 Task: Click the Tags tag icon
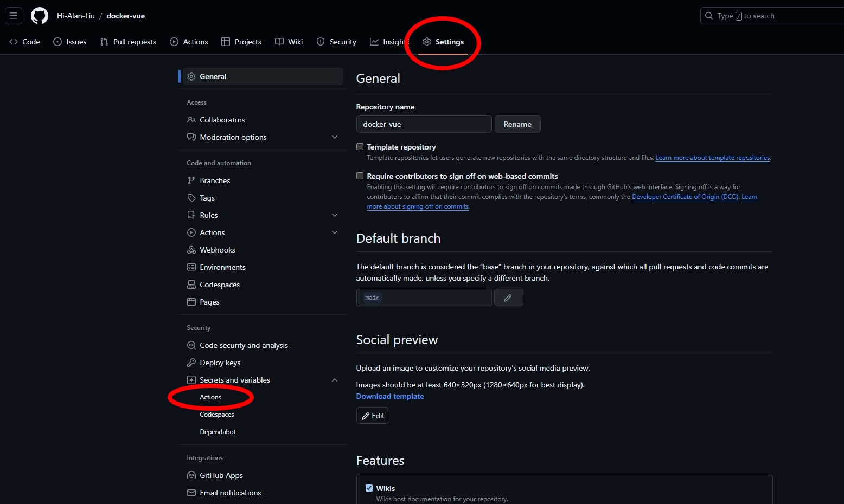191,198
